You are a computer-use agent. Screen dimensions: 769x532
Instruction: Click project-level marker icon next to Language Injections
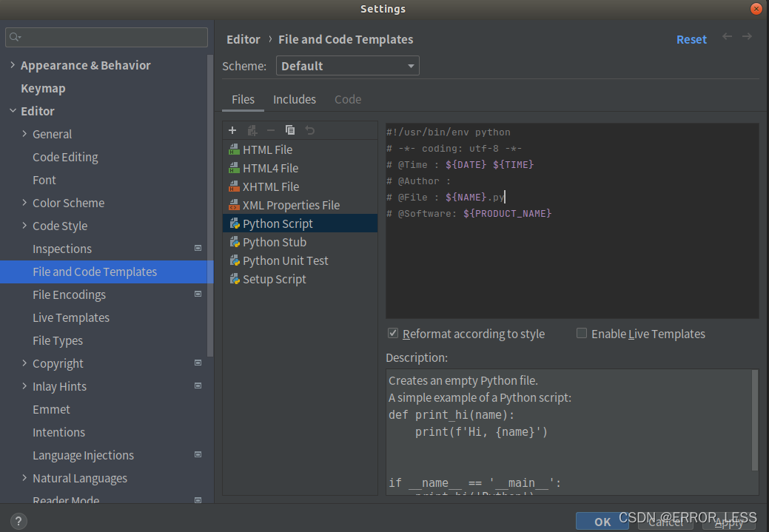click(198, 454)
